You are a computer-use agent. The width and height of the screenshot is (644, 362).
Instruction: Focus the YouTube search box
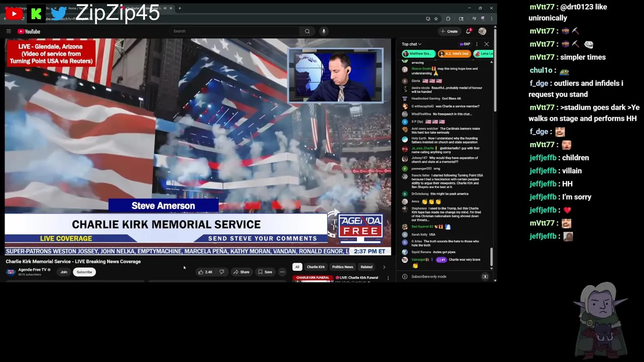coord(235,31)
